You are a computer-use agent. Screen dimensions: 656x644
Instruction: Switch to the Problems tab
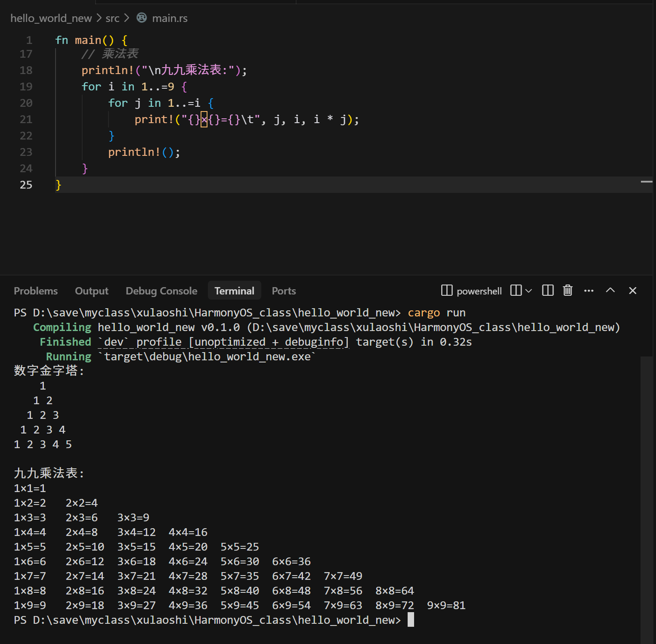[x=36, y=291]
